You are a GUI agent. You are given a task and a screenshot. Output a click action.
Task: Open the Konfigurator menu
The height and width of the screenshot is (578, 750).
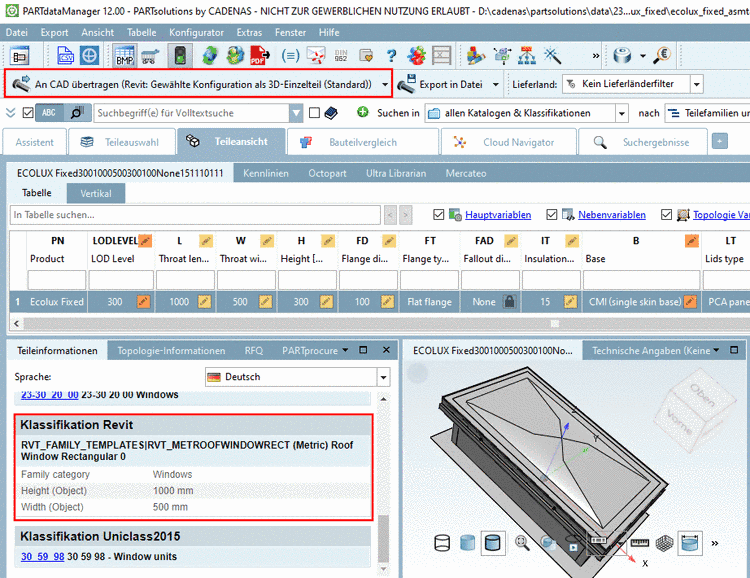tap(196, 33)
